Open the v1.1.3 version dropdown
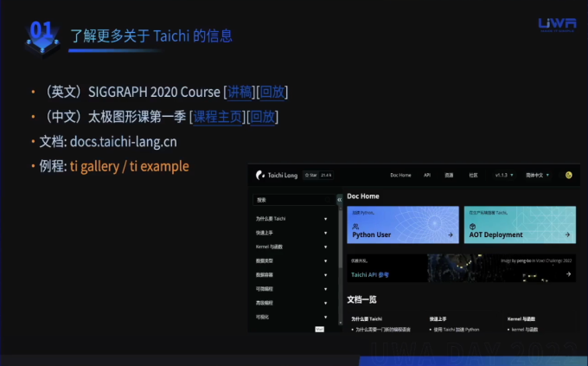The width and height of the screenshot is (588, 366). click(504, 176)
